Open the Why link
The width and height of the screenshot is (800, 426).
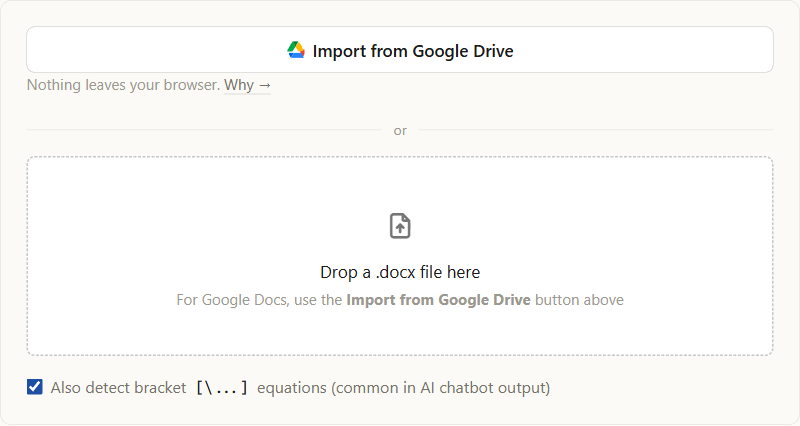[x=247, y=85]
